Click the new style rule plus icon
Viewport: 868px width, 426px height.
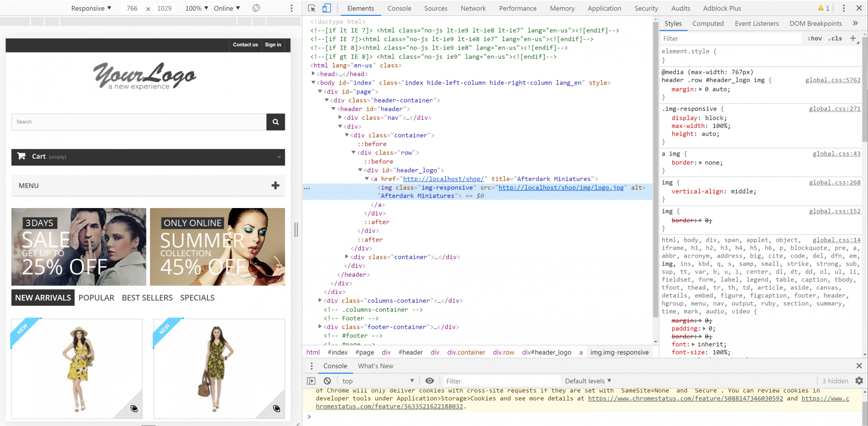tap(853, 38)
